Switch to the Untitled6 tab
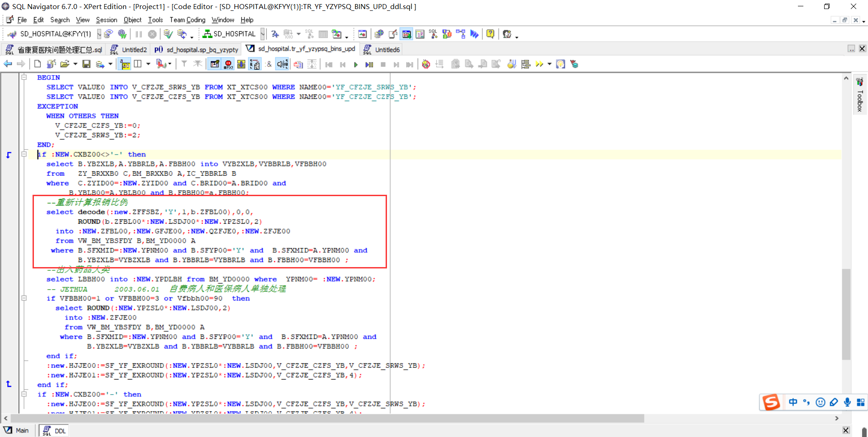This screenshot has height=437, width=868. click(x=387, y=50)
